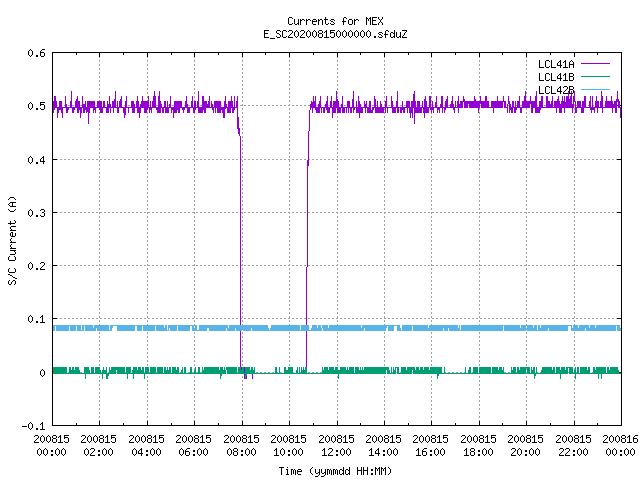
Task: Click the purple LCL41A legend line sample
Action: 595,64
